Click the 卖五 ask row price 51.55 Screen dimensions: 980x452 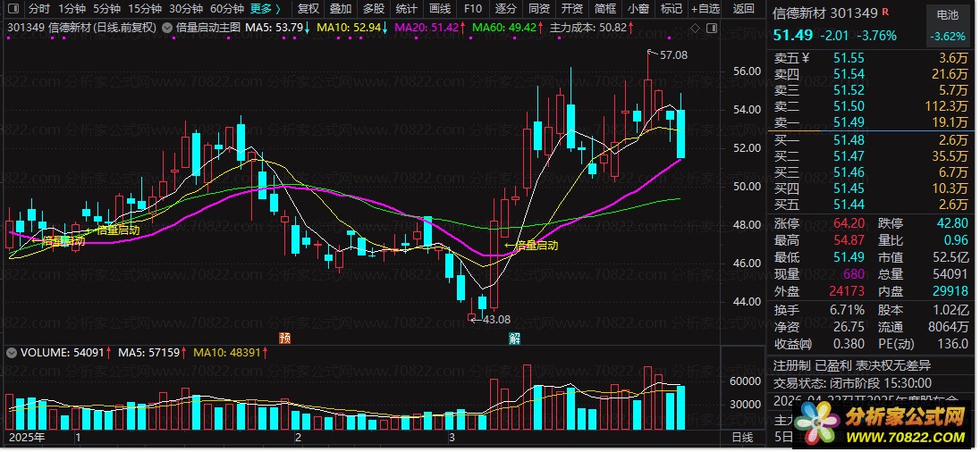[849, 58]
